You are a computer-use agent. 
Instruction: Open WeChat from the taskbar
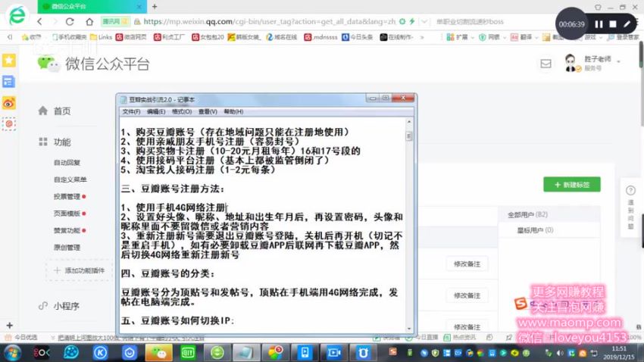pos(159,353)
